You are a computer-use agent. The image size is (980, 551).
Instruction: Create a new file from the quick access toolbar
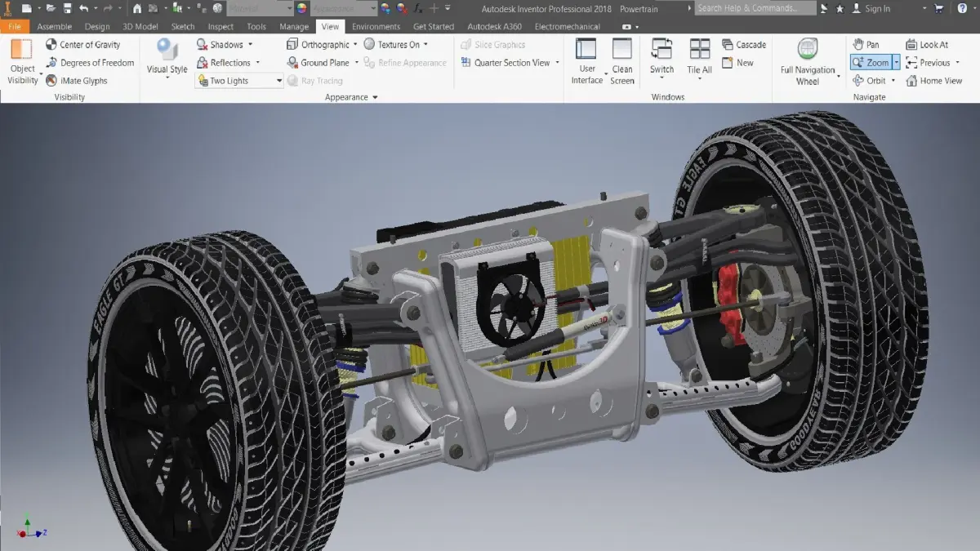point(27,8)
